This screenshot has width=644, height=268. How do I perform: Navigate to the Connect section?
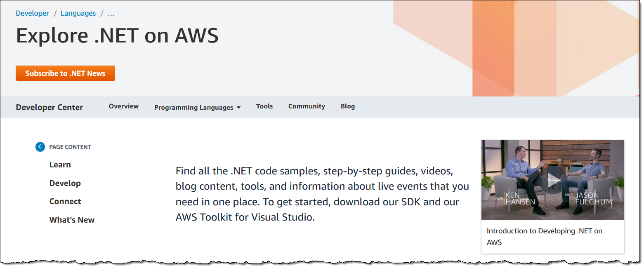(x=65, y=201)
